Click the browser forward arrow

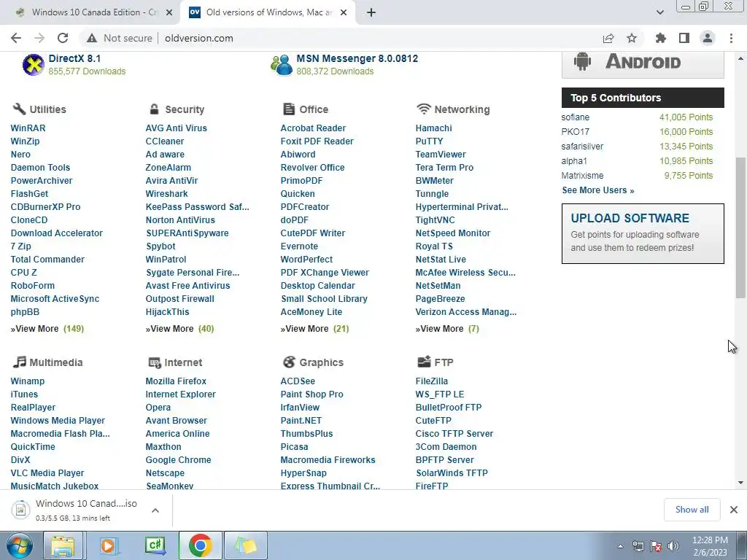[x=39, y=38]
